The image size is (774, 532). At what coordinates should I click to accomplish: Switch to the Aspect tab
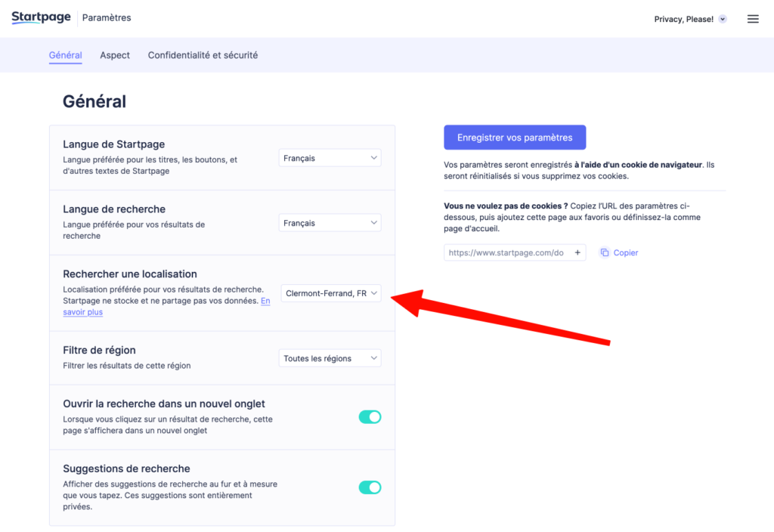[x=115, y=55]
